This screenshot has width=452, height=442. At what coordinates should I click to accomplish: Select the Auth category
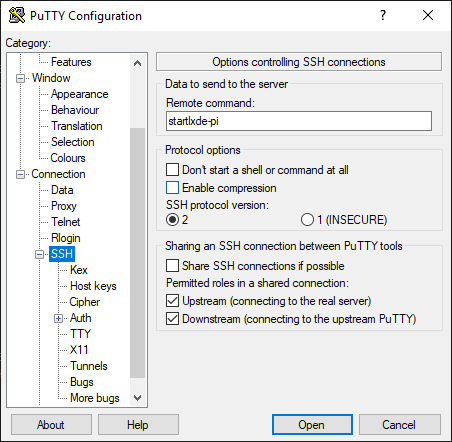tap(81, 318)
